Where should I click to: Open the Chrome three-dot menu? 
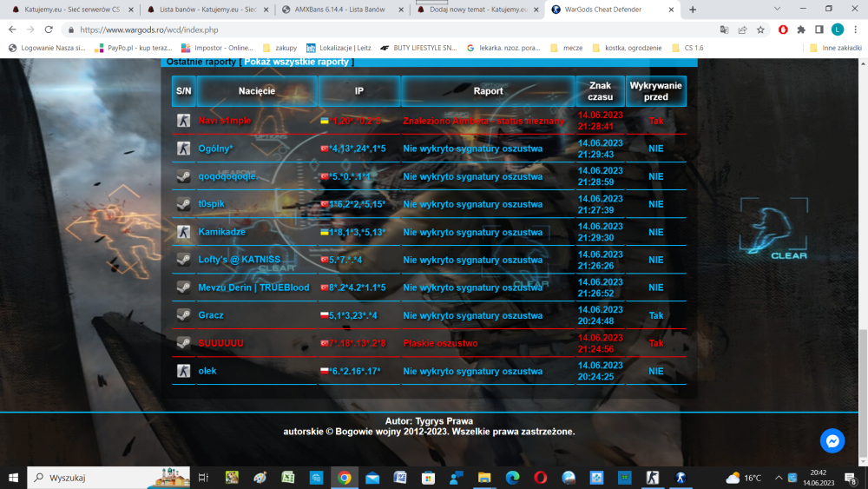(x=855, y=30)
